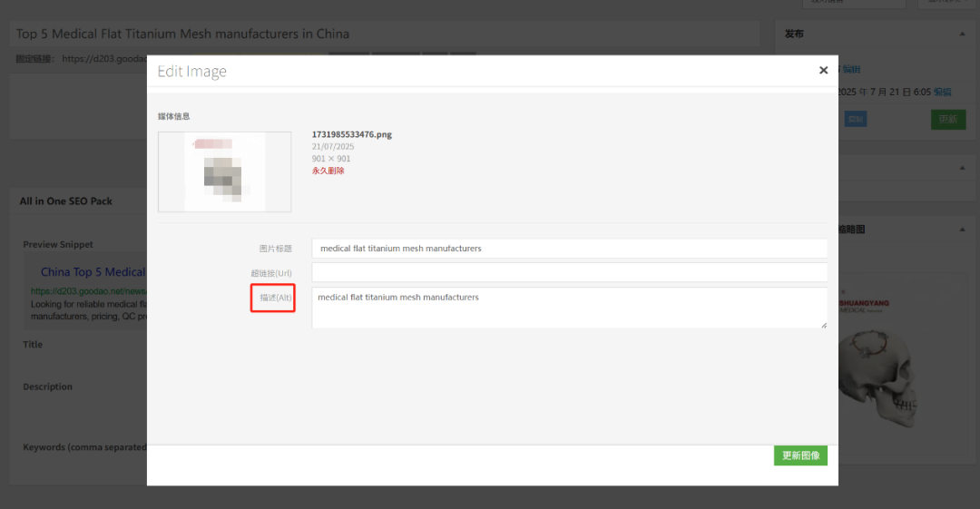The height and width of the screenshot is (509, 980).
Task: Collapse the 缩略图 thumbnail panel arrow
Action: (963, 230)
